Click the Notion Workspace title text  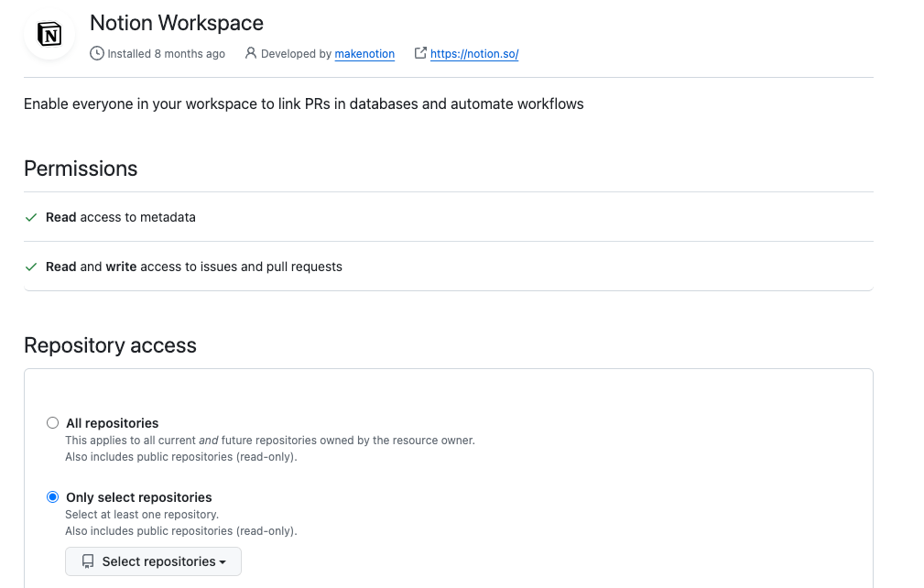176,22
